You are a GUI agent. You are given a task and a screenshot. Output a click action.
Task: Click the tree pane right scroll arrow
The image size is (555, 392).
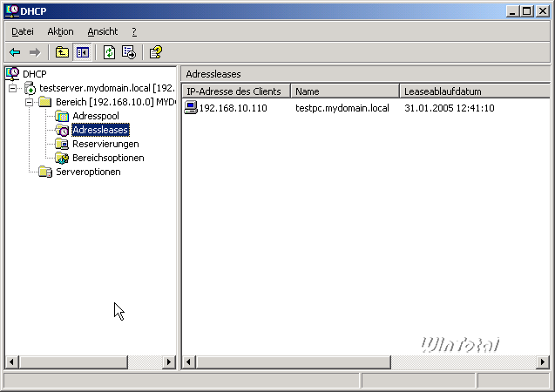click(169, 362)
